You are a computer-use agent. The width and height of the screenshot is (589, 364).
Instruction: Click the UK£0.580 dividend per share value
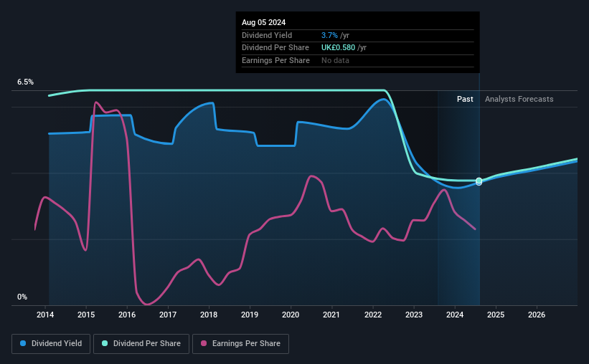338,48
